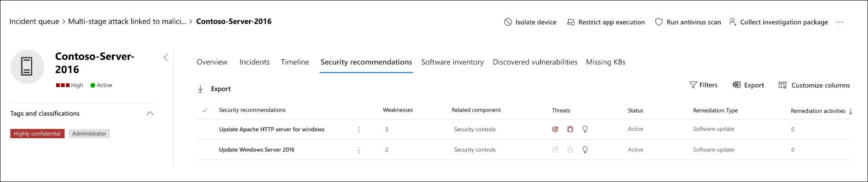Collapse the device side panel chevron

click(x=166, y=57)
